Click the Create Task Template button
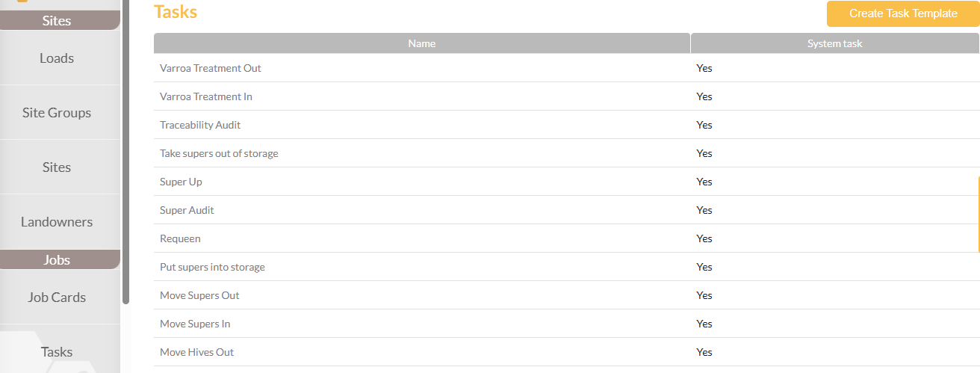The image size is (980, 373). (903, 13)
